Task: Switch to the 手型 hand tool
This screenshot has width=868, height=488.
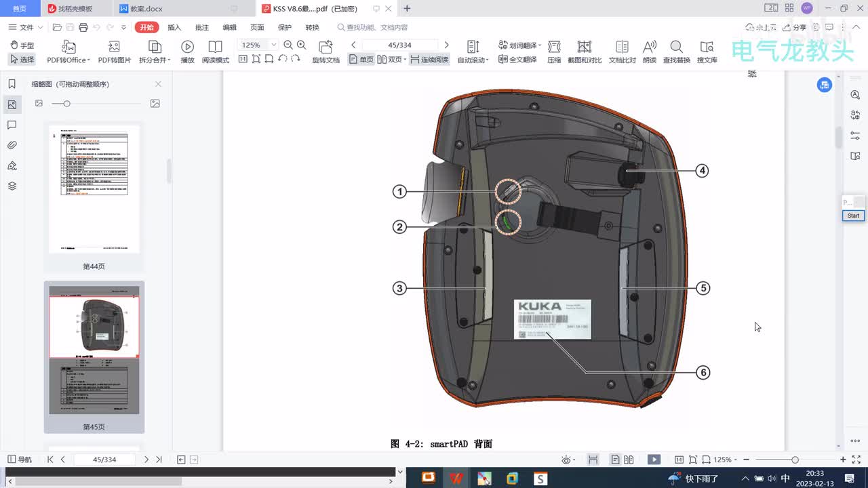Action: [22, 45]
